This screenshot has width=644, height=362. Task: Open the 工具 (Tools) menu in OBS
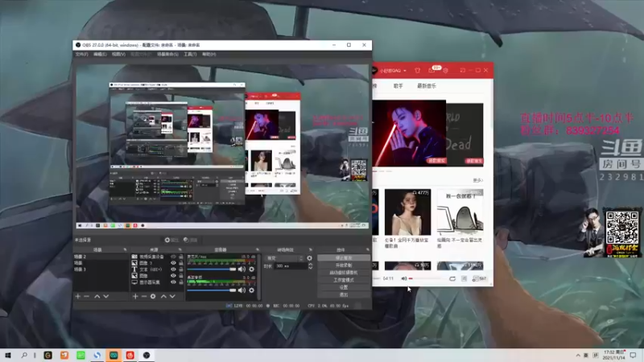[x=190, y=54]
